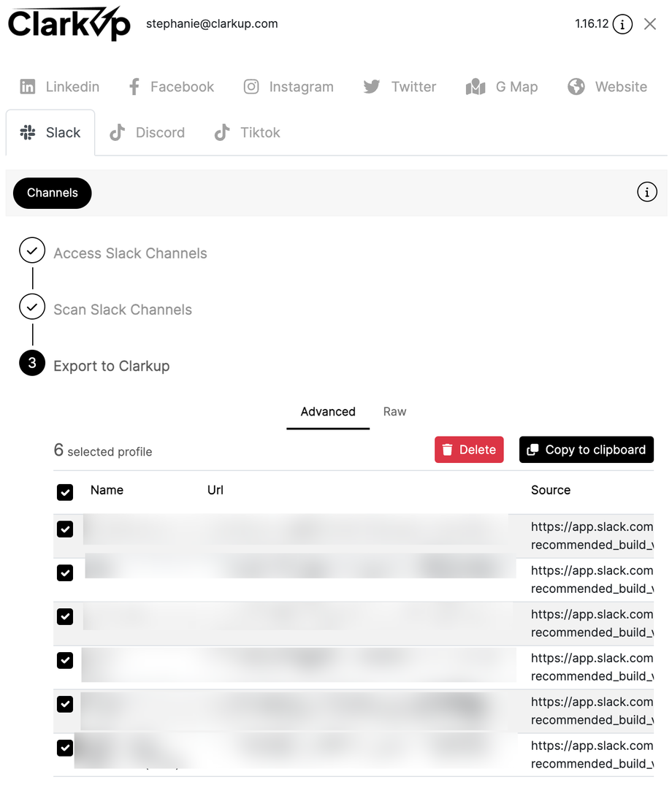Click the Scan Slack Channels step label
Screen dimensions: 672x785
click(123, 310)
